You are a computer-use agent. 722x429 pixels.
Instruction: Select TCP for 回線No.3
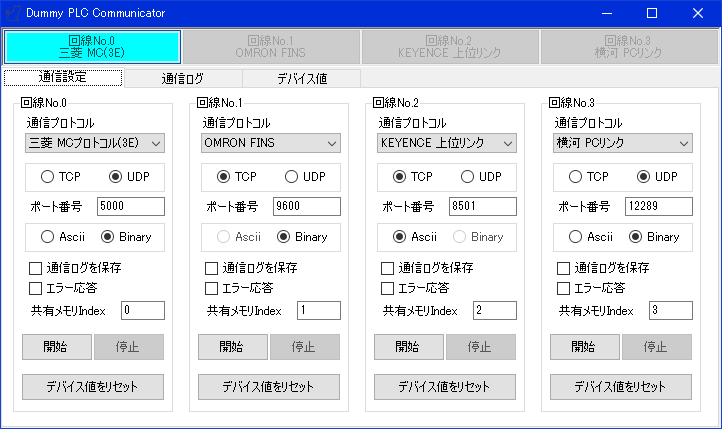[x=588, y=177]
